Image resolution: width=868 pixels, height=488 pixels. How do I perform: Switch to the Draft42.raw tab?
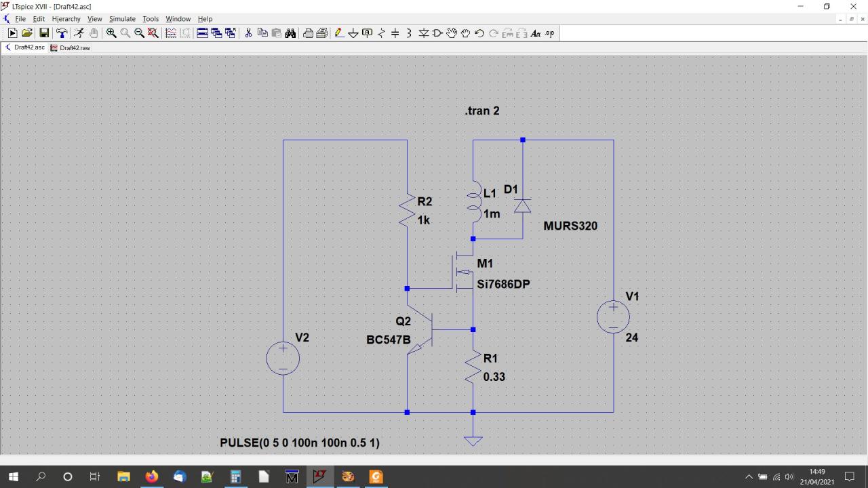coord(71,48)
